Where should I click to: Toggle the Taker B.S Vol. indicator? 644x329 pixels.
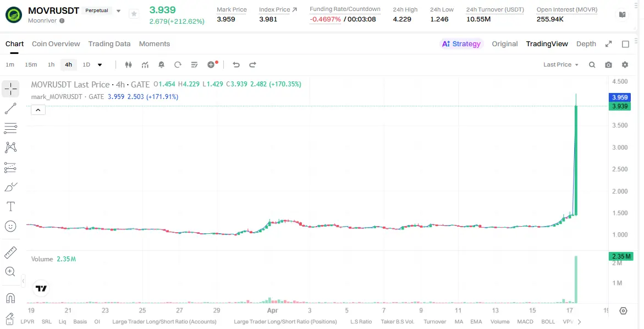[398, 322]
